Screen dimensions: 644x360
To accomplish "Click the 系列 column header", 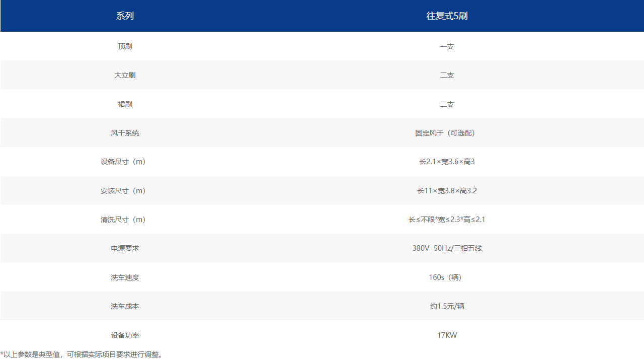I will (x=125, y=16).
